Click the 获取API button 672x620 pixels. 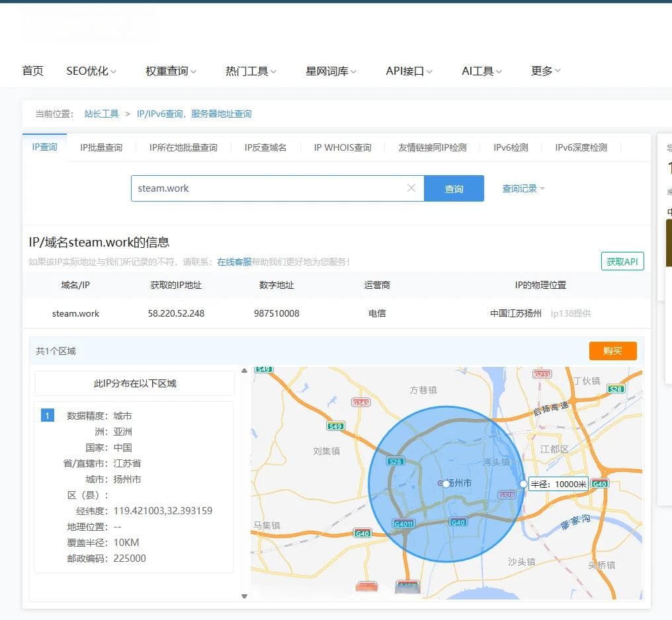622,262
